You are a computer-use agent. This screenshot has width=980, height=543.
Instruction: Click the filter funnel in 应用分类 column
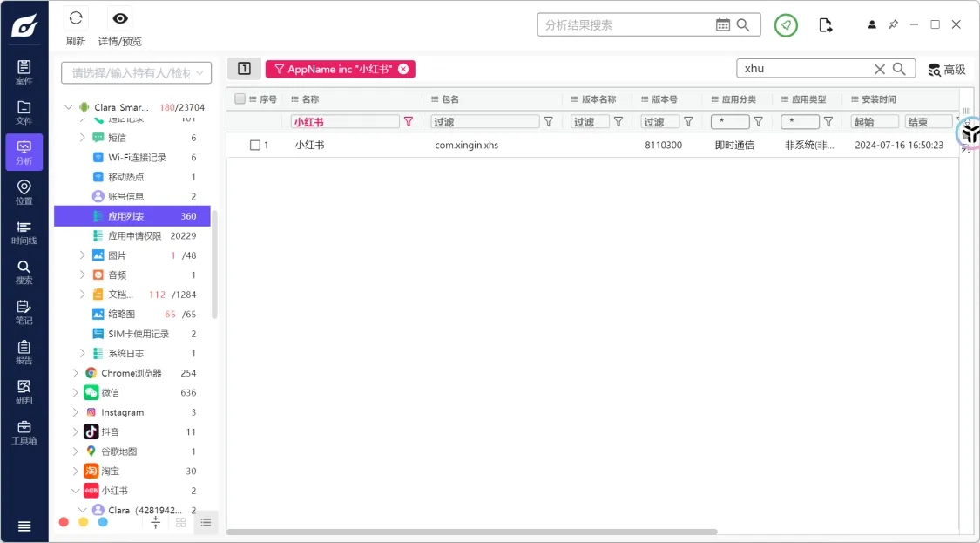[x=758, y=121]
